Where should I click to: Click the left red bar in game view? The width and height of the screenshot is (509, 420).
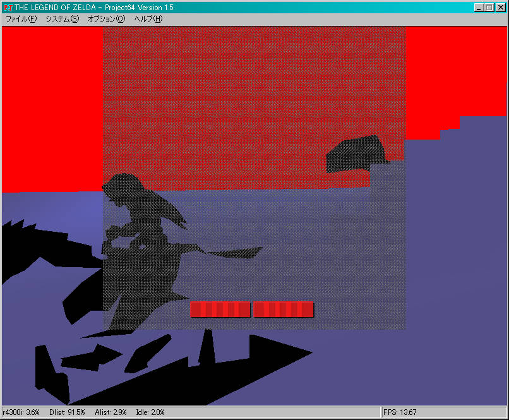pos(220,309)
